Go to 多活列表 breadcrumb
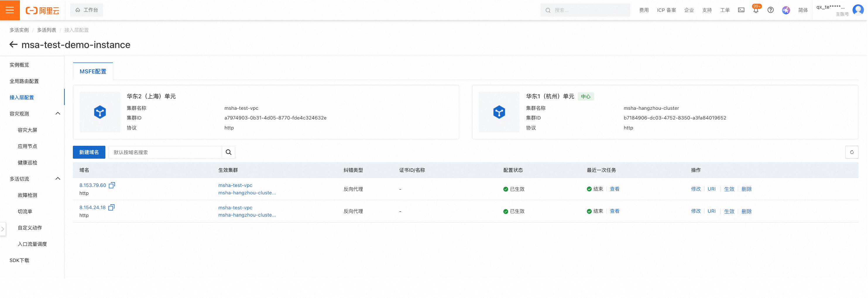The width and height of the screenshot is (868, 298). (47, 30)
